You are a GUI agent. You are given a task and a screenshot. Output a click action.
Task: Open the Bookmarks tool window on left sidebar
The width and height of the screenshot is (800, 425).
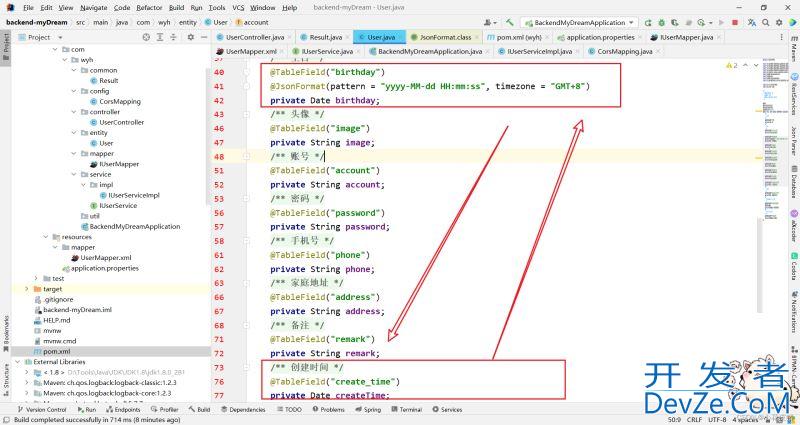point(6,333)
